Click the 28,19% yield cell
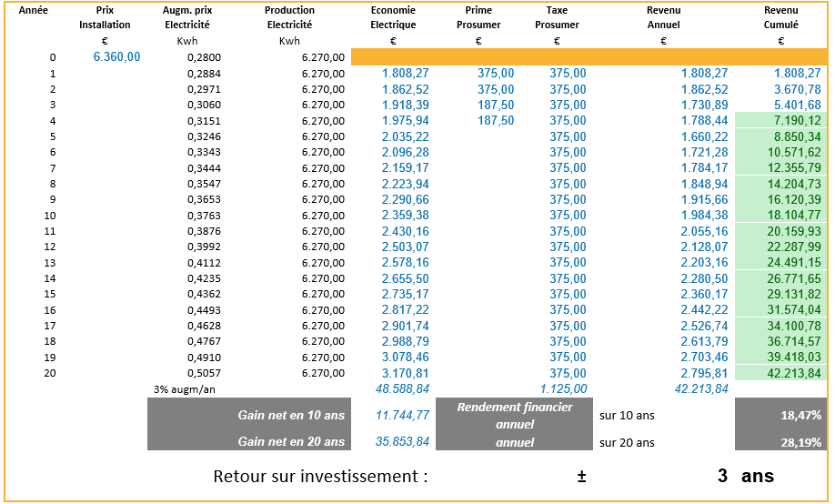This screenshot has height=504, width=835. 781,441
